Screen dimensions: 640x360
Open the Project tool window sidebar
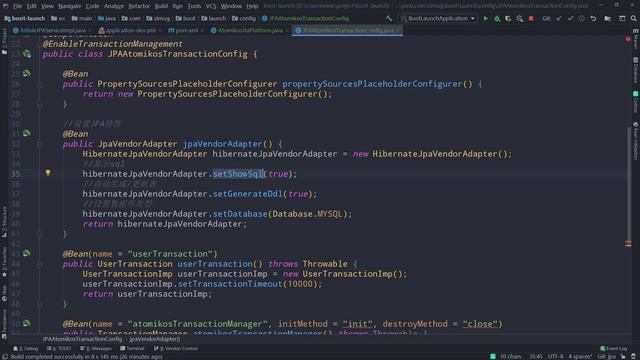tap(4, 42)
